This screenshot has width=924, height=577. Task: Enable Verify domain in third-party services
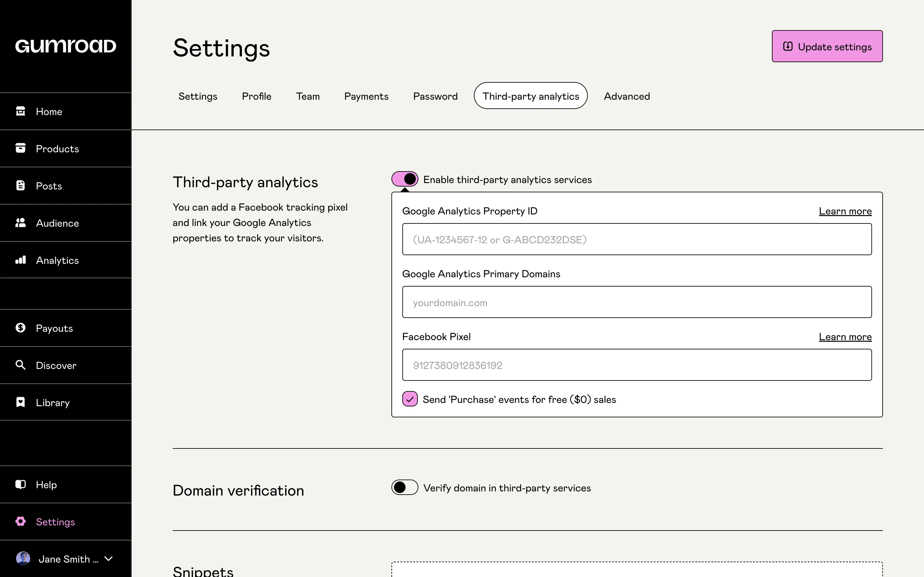tap(405, 487)
